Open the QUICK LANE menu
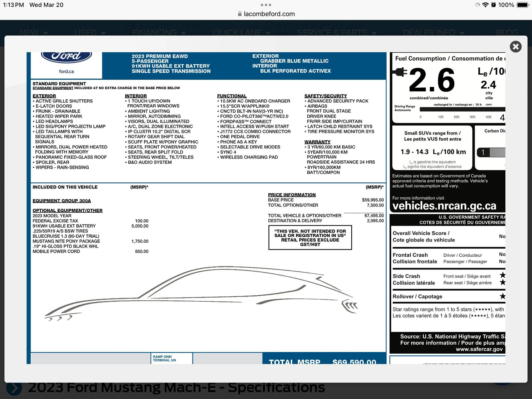Screen dimensions: 532x399 pos(242,33)
